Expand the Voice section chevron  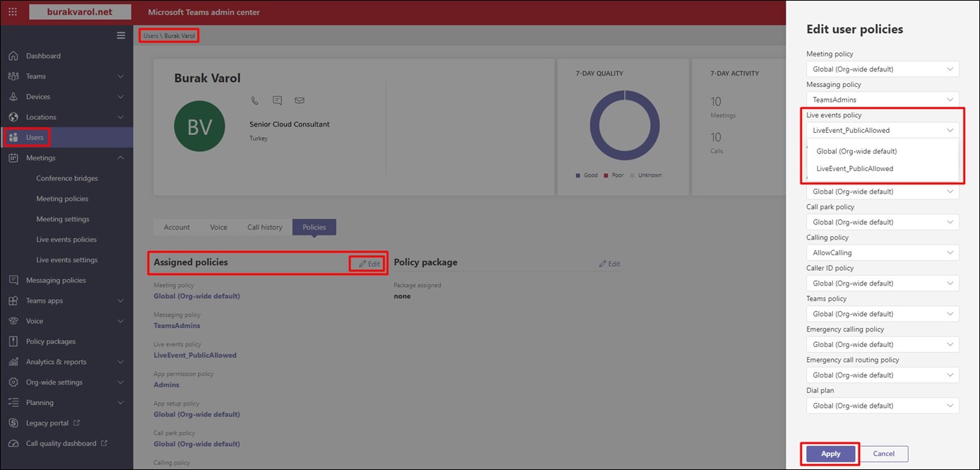pyautogui.click(x=120, y=322)
